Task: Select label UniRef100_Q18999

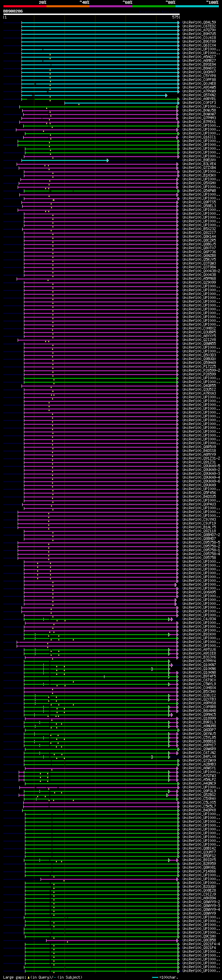Action: [x=199, y=718]
